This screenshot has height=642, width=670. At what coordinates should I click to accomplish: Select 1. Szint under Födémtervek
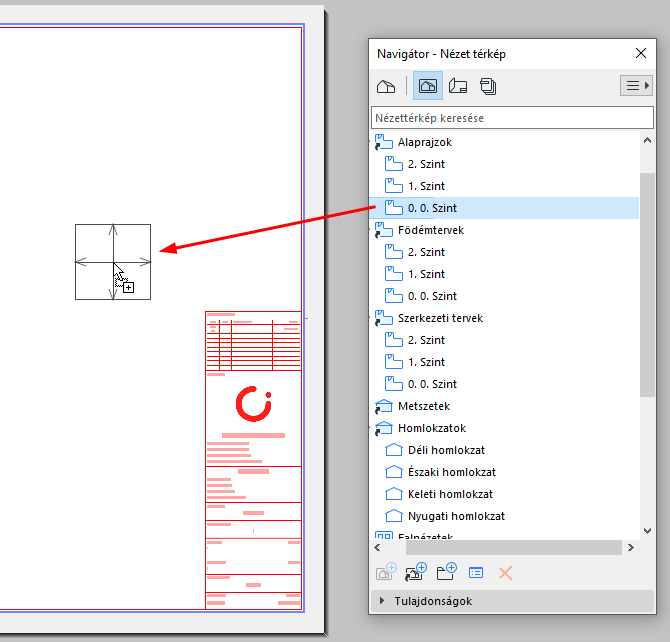pyautogui.click(x=426, y=274)
